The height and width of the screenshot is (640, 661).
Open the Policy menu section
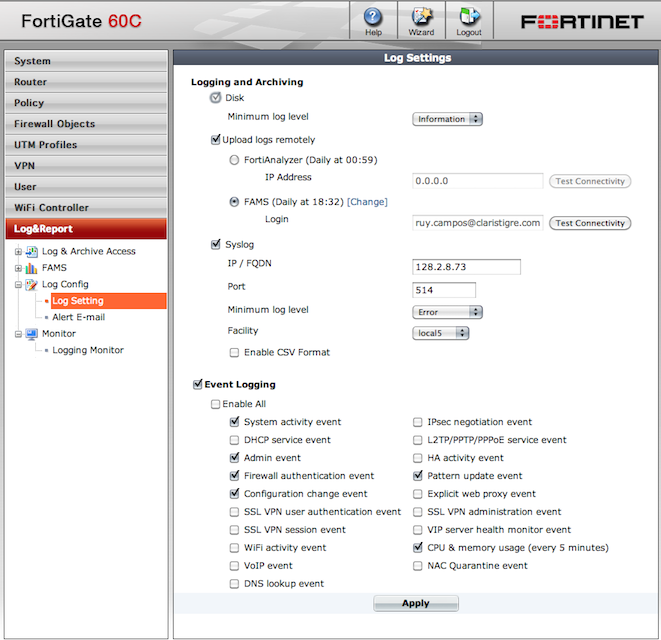click(86, 103)
